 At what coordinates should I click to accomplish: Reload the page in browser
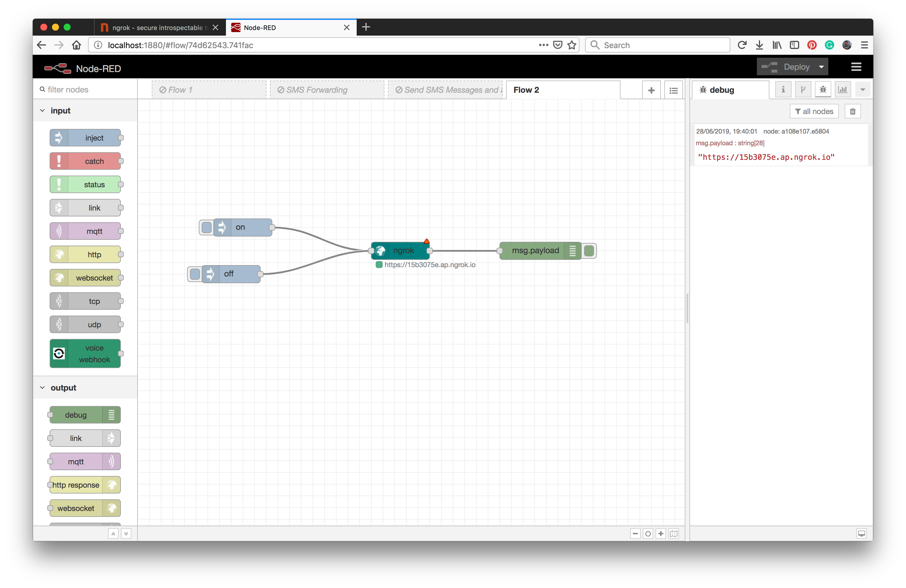pyautogui.click(x=742, y=45)
